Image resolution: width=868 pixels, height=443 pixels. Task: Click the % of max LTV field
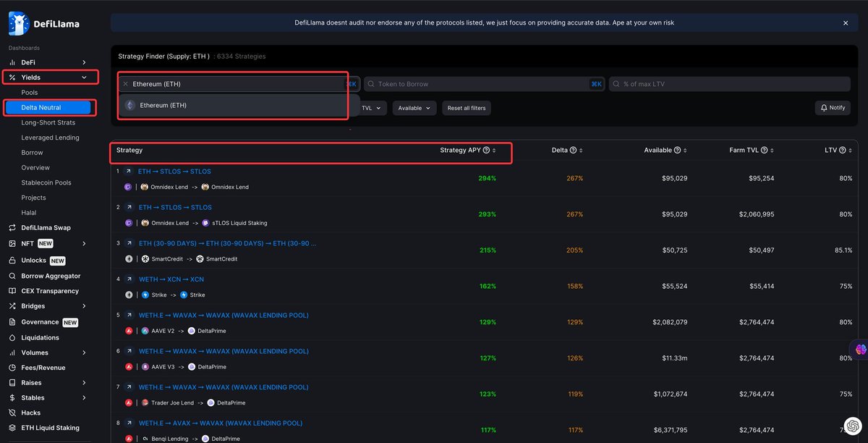click(x=730, y=84)
